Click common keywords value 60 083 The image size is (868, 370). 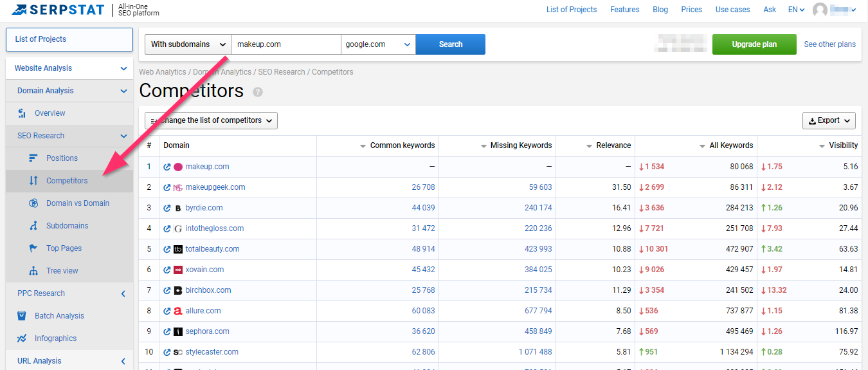(x=423, y=311)
